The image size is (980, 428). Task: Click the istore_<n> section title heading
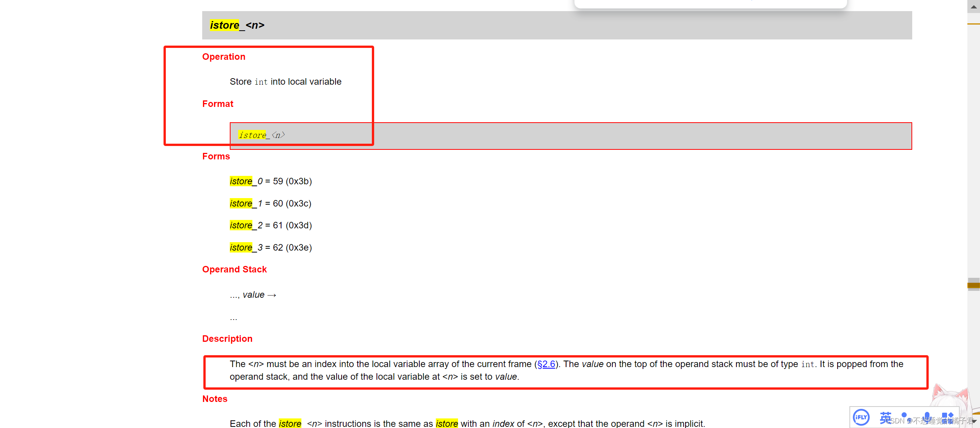[x=237, y=25]
